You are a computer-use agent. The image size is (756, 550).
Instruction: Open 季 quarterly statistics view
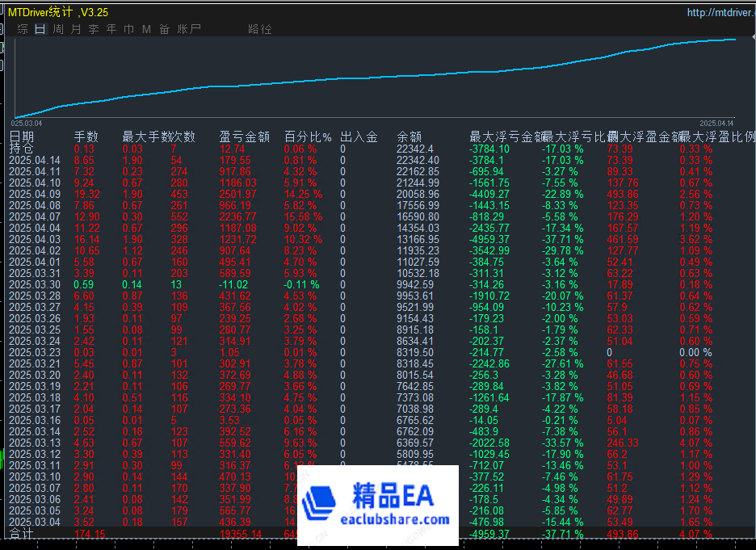tap(93, 28)
